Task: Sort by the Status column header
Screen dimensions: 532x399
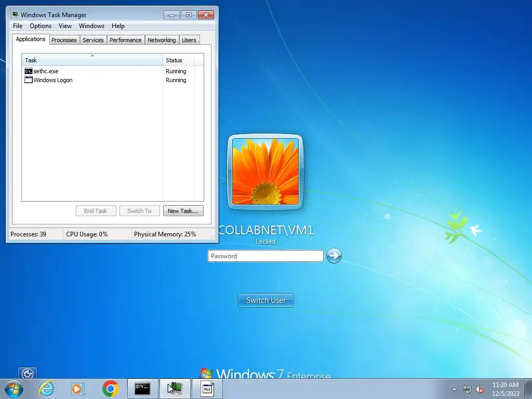Action: pos(179,60)
